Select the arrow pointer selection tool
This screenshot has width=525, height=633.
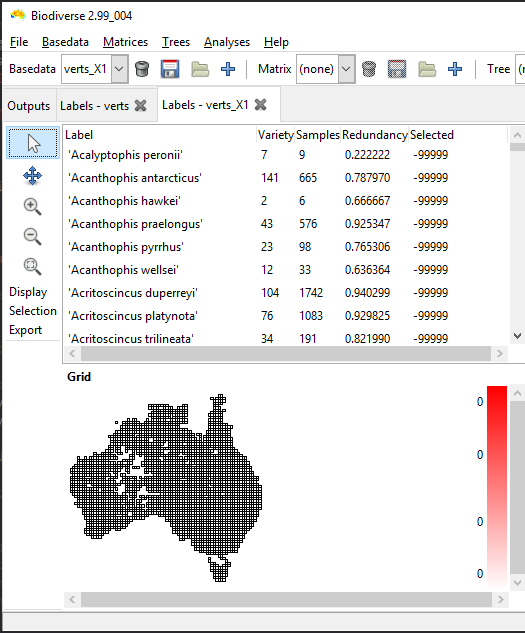(x=33, y=143)
